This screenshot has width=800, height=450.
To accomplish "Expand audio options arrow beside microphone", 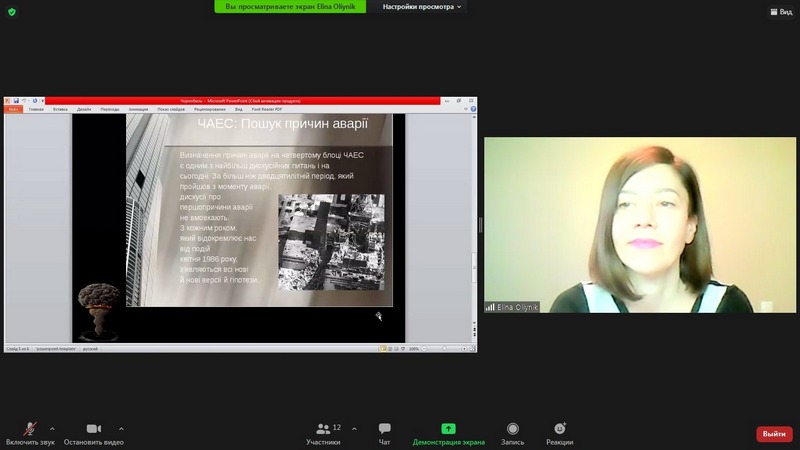I will tap(52, 429).
